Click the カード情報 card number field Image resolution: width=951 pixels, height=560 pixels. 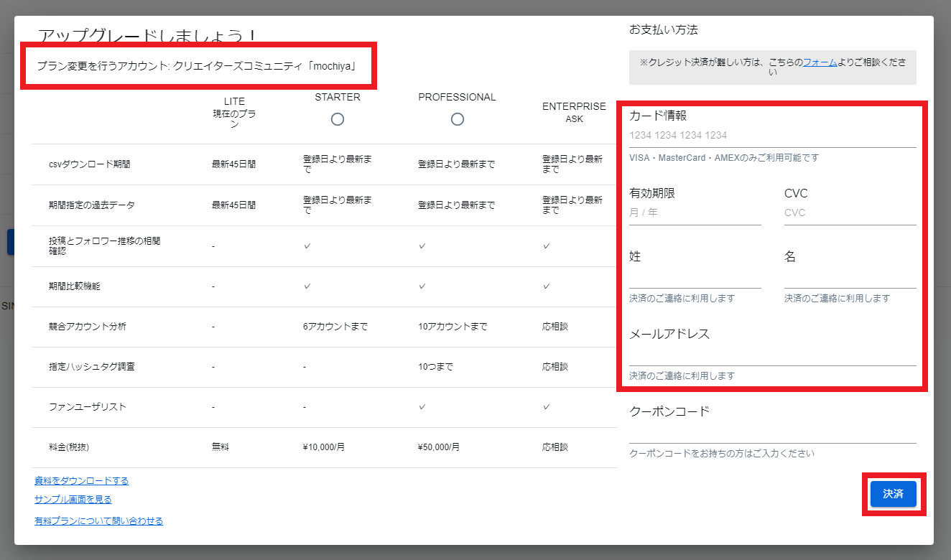772,136
